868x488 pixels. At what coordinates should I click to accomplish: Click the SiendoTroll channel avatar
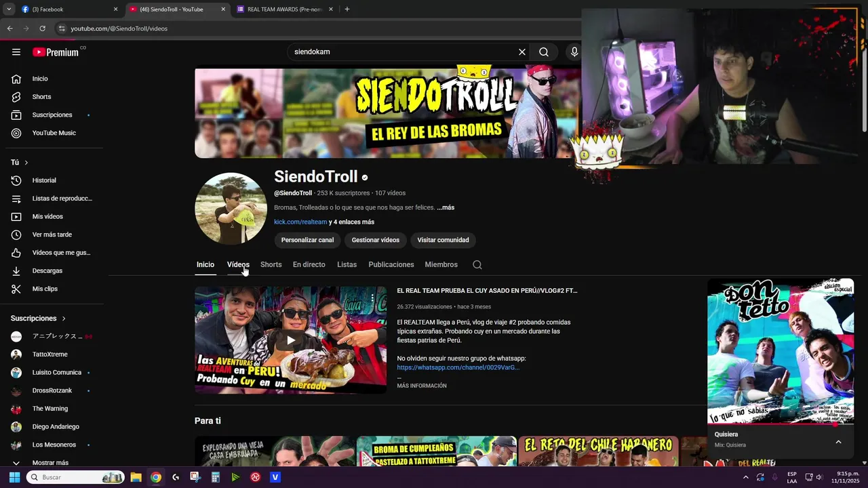231,208
